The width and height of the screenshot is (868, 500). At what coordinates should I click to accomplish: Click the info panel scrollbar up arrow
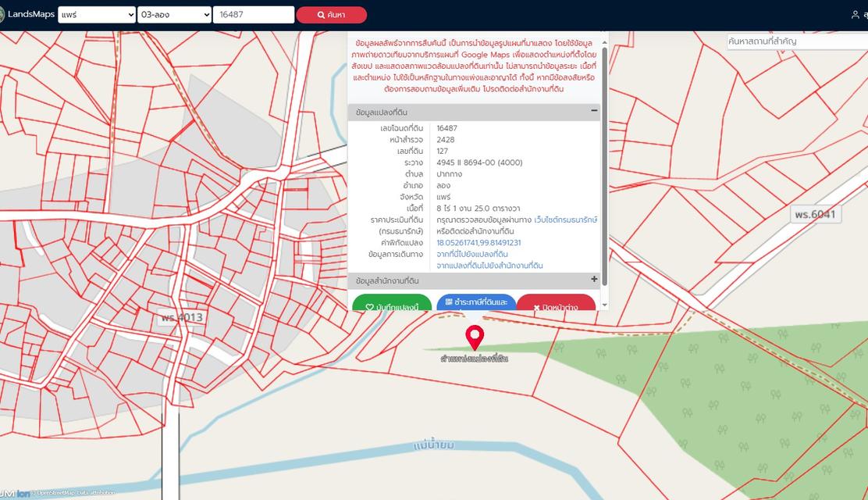point(604,42)
